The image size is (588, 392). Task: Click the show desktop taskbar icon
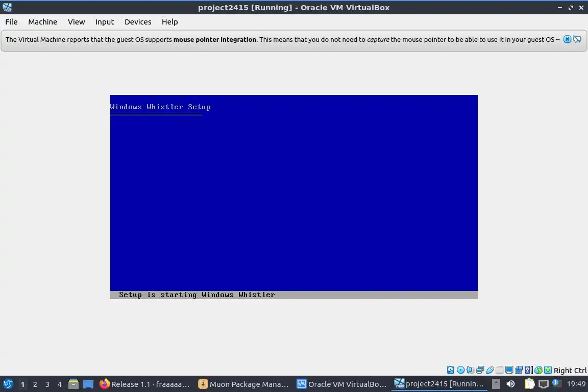(88, 384)
